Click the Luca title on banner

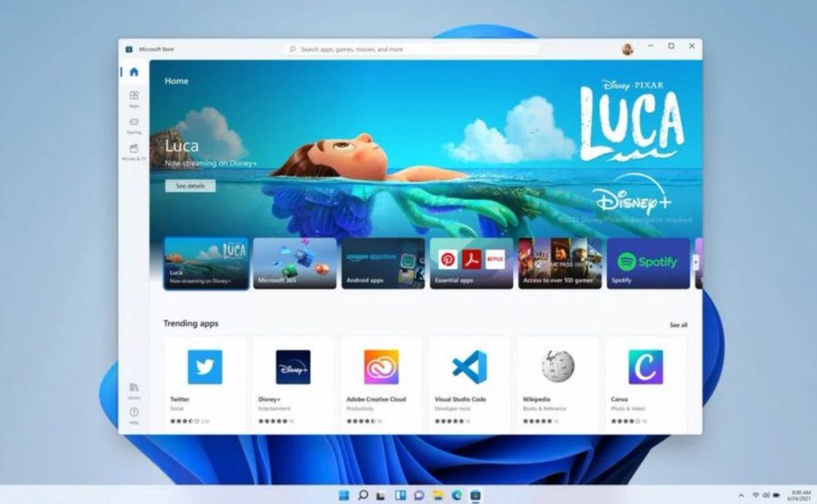point(182,146)
